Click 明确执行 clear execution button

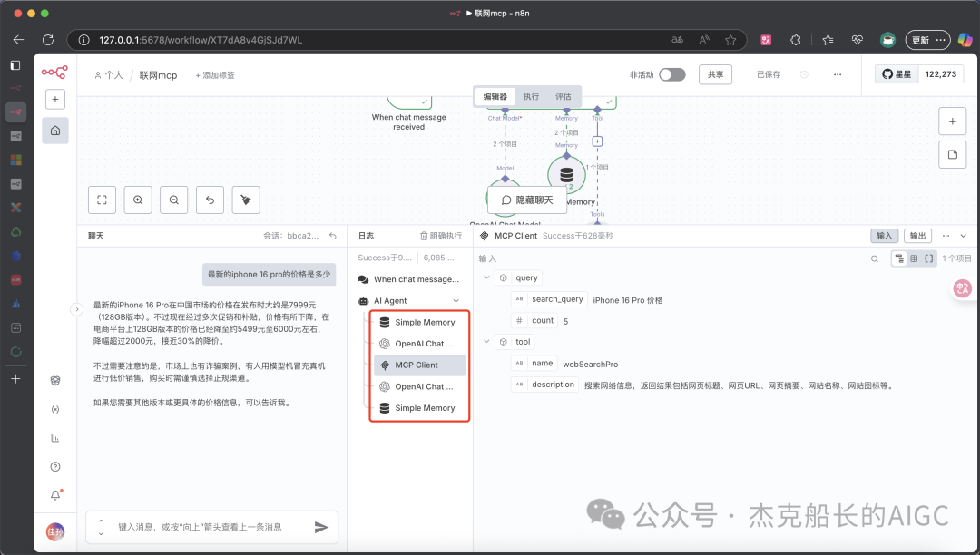point(441,236)
